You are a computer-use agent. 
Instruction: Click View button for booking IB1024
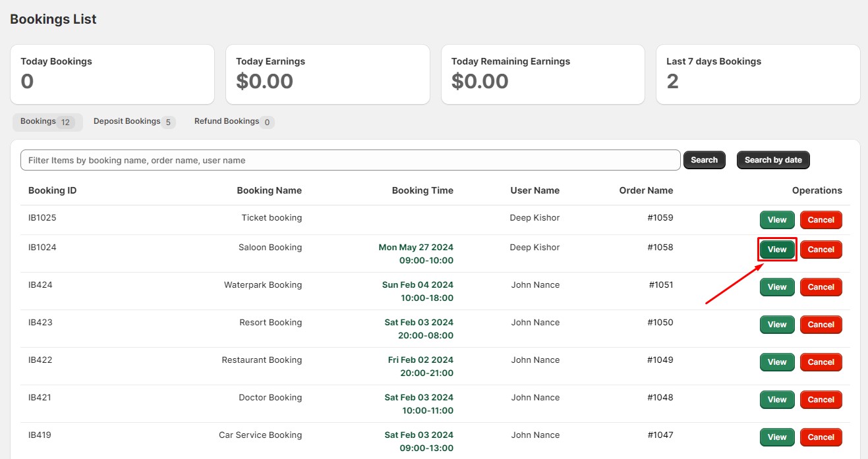[777, 250]
